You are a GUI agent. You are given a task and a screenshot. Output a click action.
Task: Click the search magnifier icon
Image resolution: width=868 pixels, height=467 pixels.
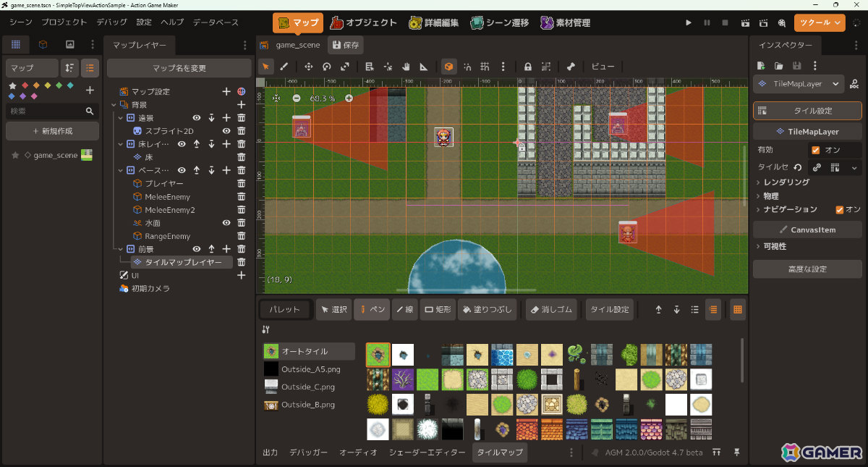tap(90, 112)
